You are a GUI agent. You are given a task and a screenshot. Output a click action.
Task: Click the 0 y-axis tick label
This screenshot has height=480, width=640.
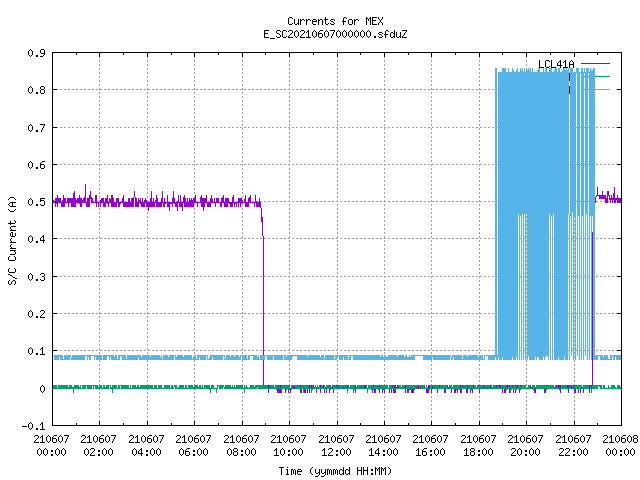click(42, 389)
